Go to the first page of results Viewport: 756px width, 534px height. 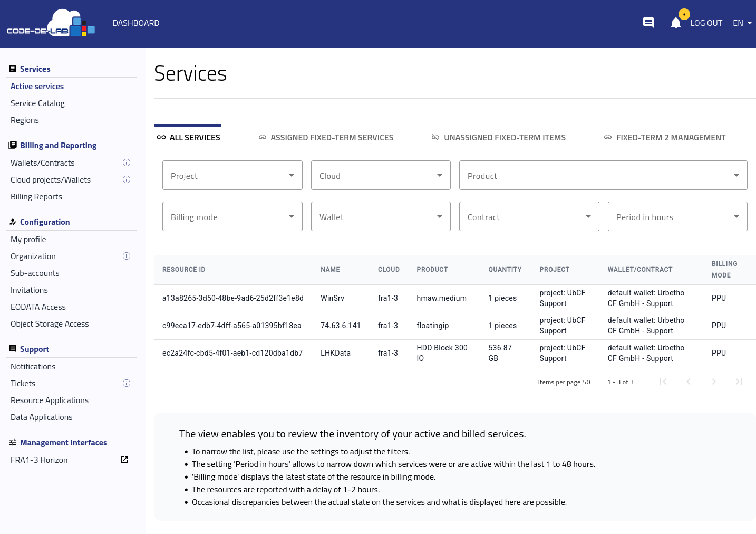tap(663, 382)
